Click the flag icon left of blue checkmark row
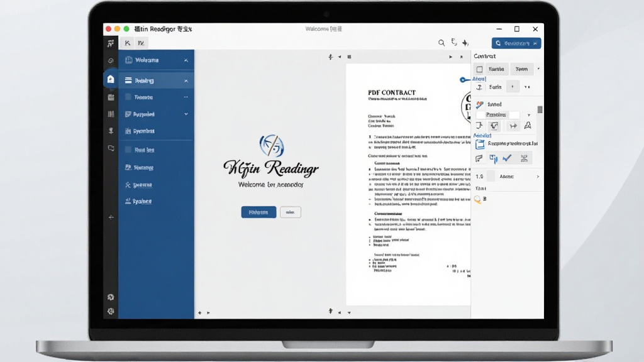This screenshot has width=644, height=362. point(479,158)
